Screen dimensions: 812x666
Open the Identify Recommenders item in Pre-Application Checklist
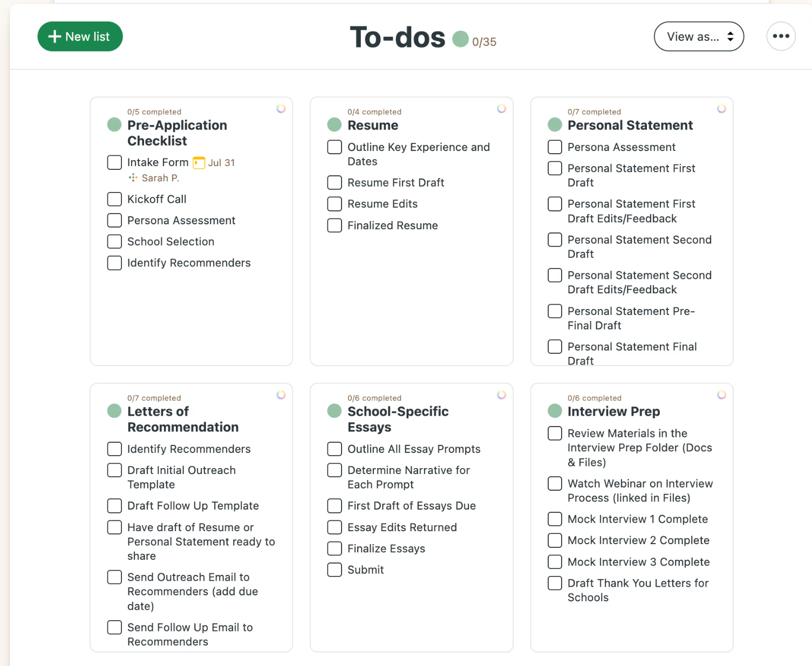coord(189,263)
